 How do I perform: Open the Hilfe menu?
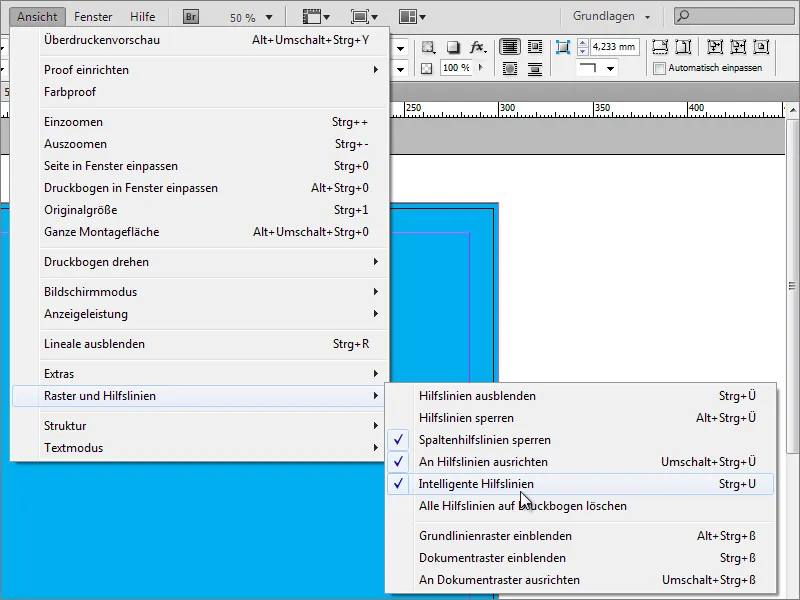click(x=142, y=17)
